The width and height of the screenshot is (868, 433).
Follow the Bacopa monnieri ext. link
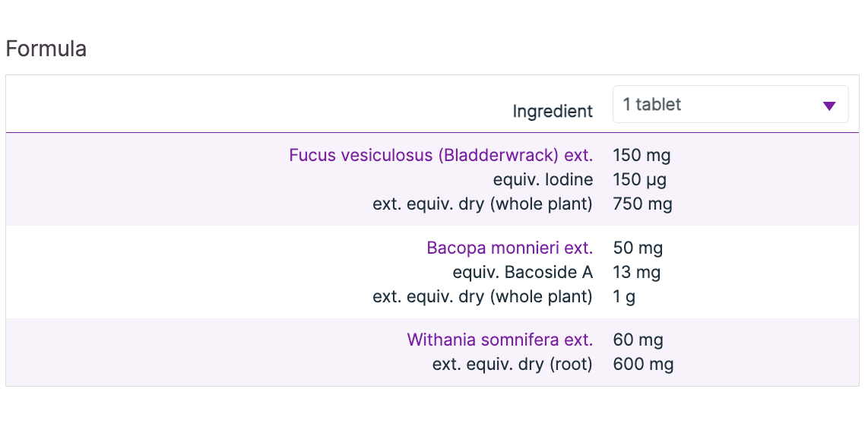click(x=509, y=248)
